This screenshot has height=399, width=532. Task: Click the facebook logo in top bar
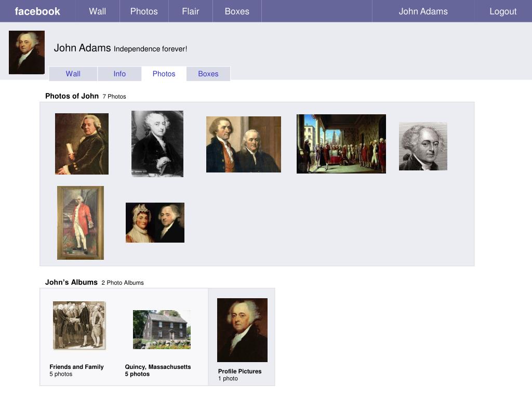pyautogui.click(x=37, y=11)
